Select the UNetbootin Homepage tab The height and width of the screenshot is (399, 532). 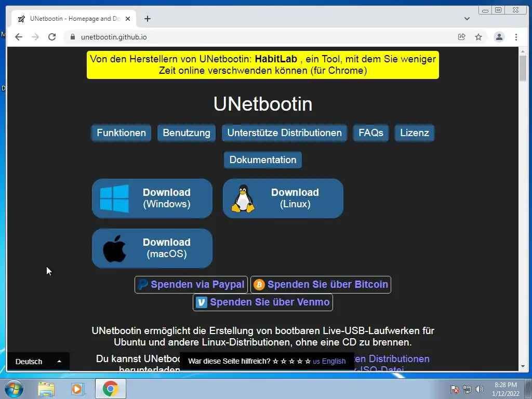(x=74, y=19)
